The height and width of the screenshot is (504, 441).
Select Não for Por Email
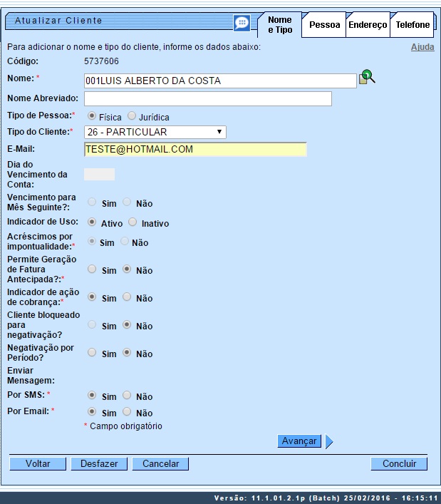[127, 412]
